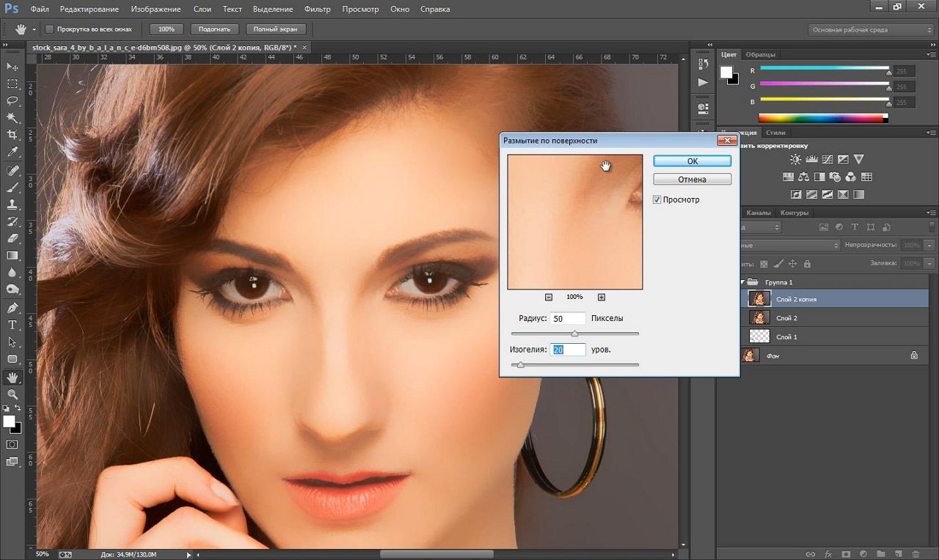
Task: Open the Непрозрачность opacity dropdown arrow
Action: point(929,245)
